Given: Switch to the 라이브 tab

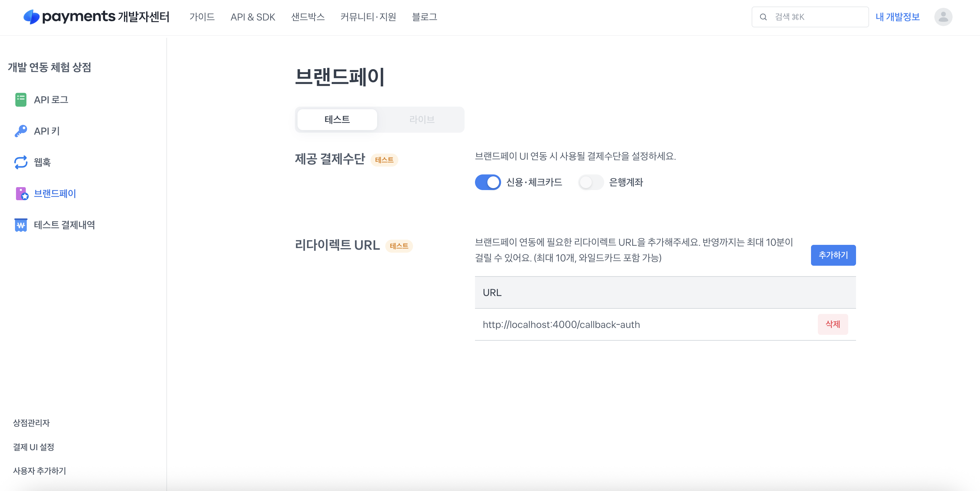Looking at the screenshot, I should [x=421, y=119].
